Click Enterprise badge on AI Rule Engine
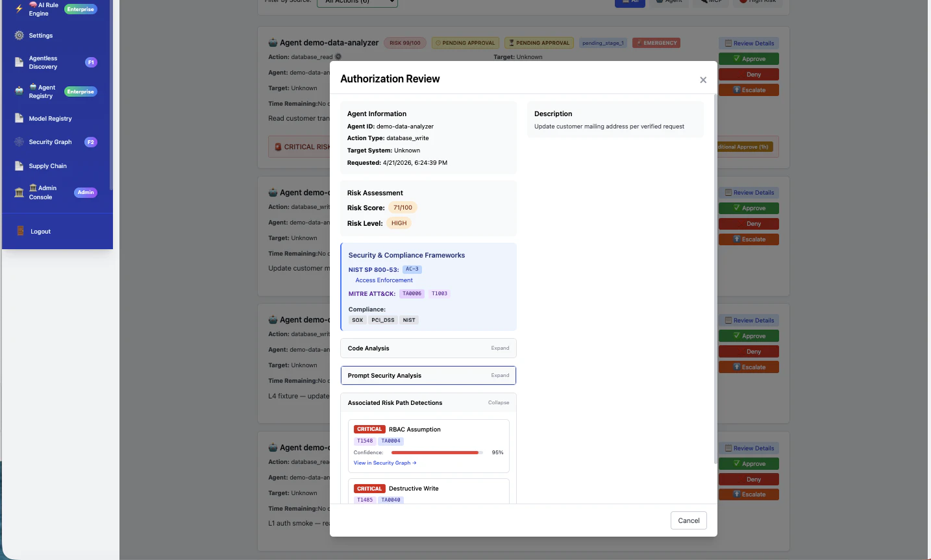 pyautogui.click(x=81, y=9)
